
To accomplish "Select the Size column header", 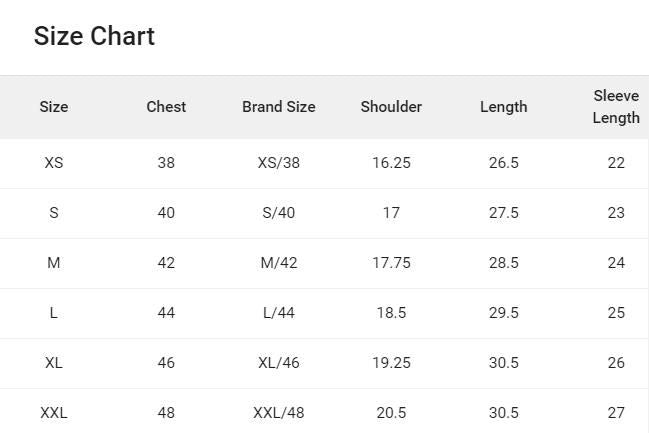I will click(54, 107).
